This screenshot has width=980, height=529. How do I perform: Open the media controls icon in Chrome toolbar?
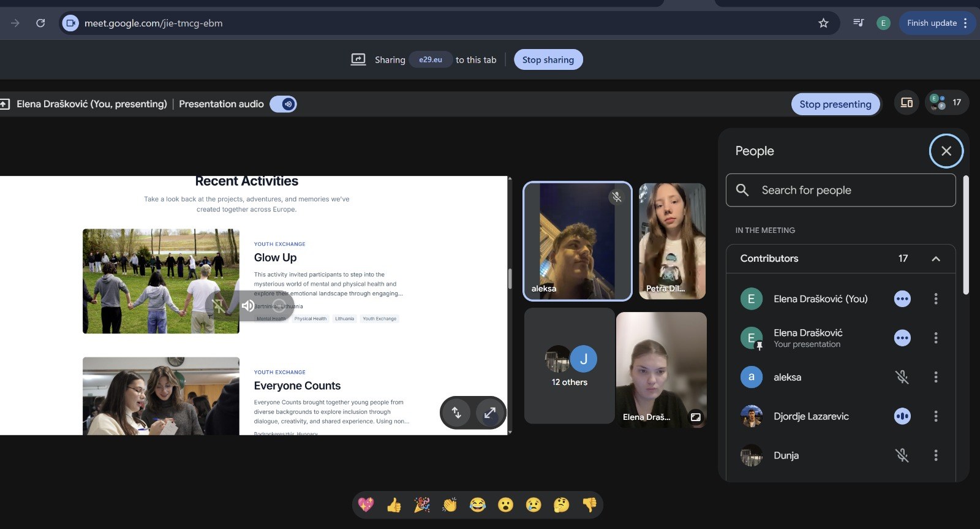[858, 23]
